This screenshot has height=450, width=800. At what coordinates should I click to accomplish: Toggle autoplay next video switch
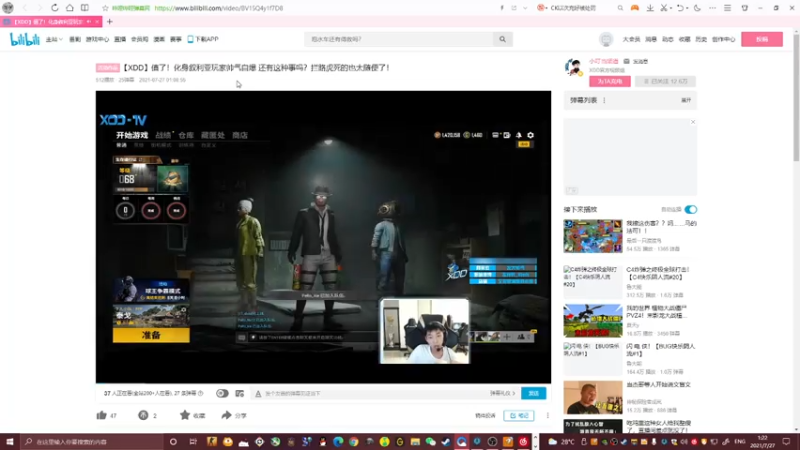pos(690,210)
